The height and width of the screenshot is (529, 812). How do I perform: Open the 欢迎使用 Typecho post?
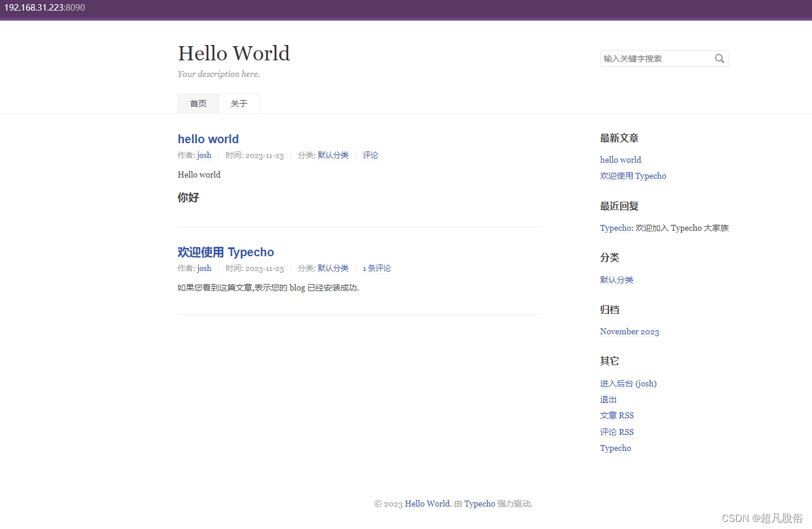(x=225, y=252)
